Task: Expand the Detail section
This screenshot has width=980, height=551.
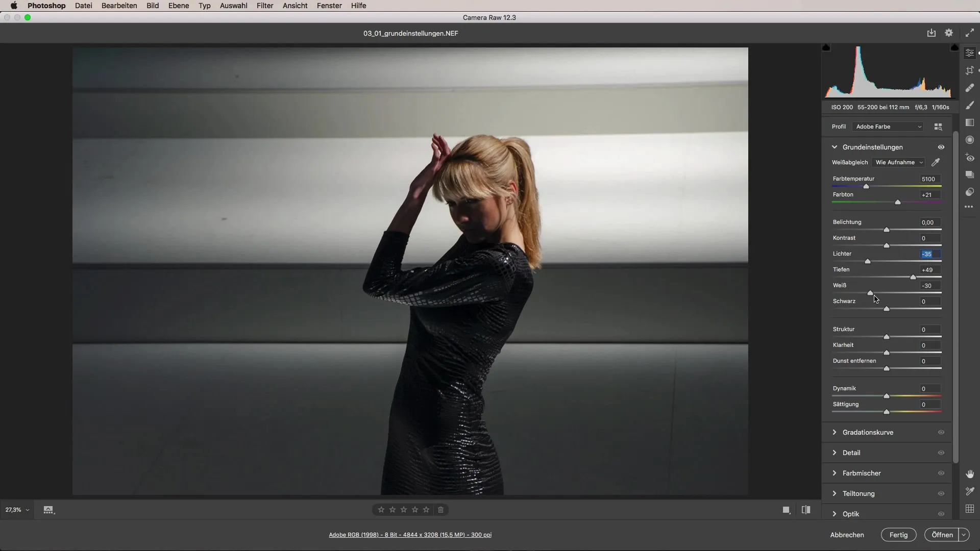Action: 835,453
